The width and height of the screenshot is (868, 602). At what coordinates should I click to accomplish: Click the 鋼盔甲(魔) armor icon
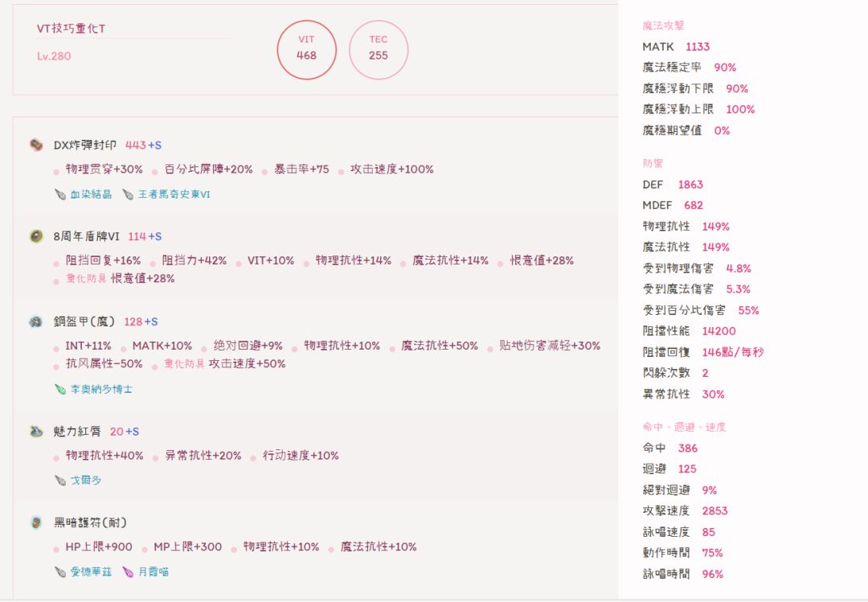[x=36, y=321]
